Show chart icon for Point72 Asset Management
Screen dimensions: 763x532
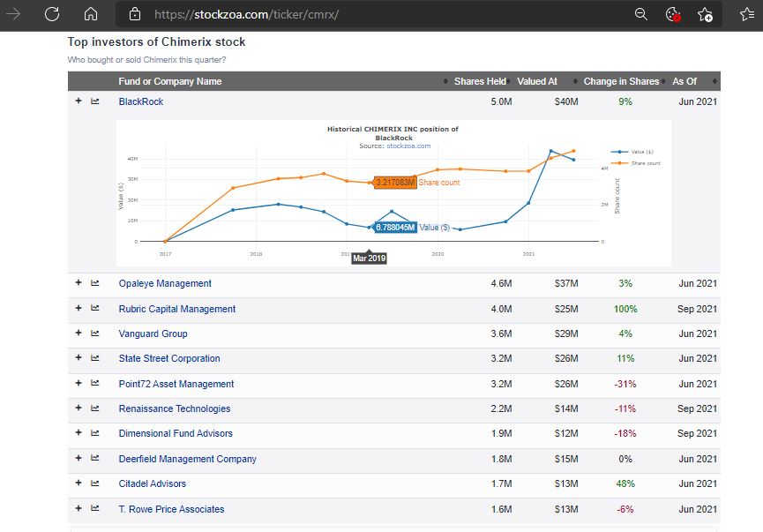coord(95,384)
